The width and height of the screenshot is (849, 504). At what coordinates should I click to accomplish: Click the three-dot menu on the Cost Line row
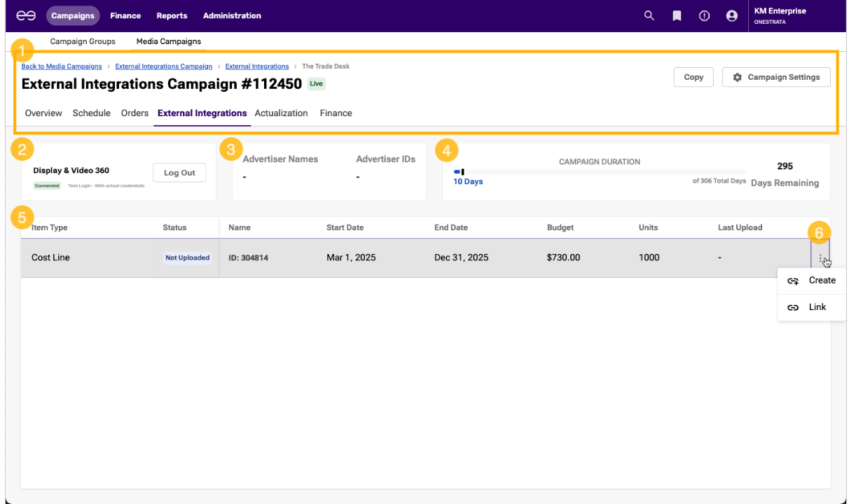click(x=820, y=258)
